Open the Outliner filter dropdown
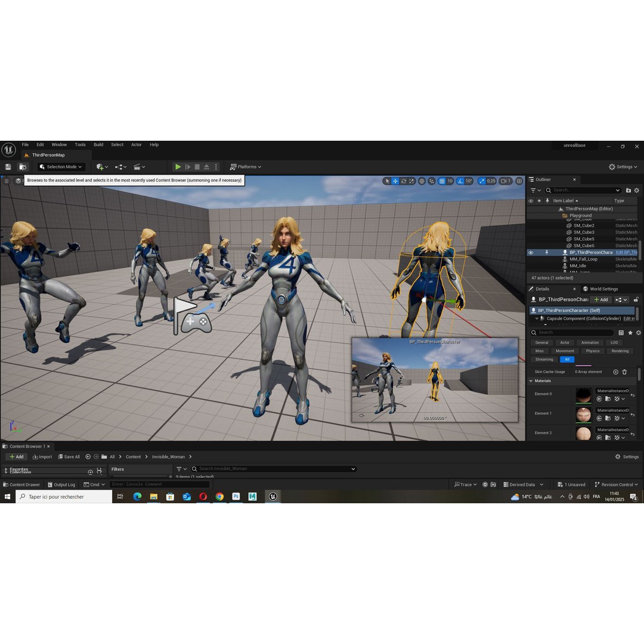 pos(535,190)
